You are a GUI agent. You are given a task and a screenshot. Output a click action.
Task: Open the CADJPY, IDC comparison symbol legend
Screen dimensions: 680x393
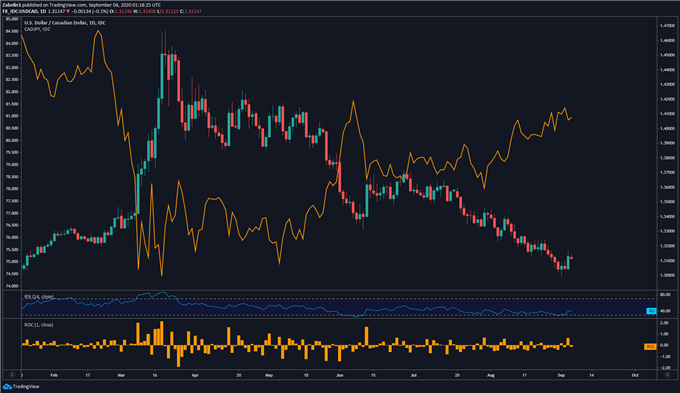37,29
